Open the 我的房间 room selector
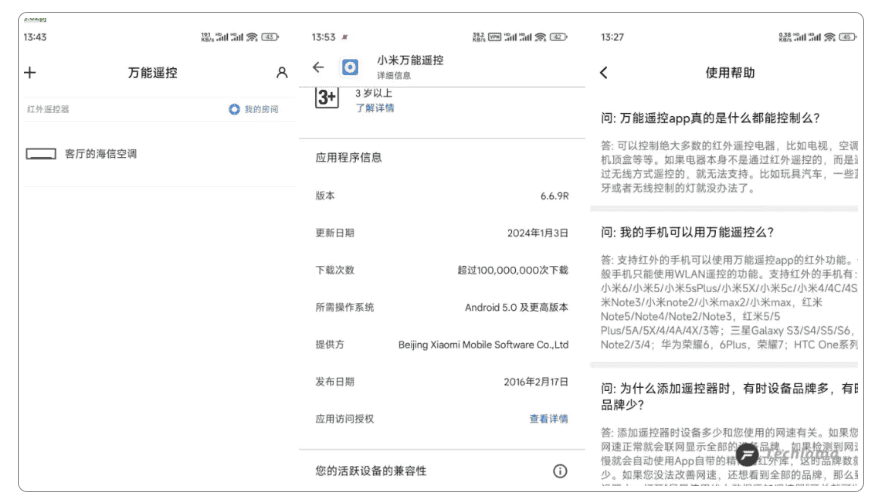This screenshot has width=881, height=502. (x=253, y=109)
